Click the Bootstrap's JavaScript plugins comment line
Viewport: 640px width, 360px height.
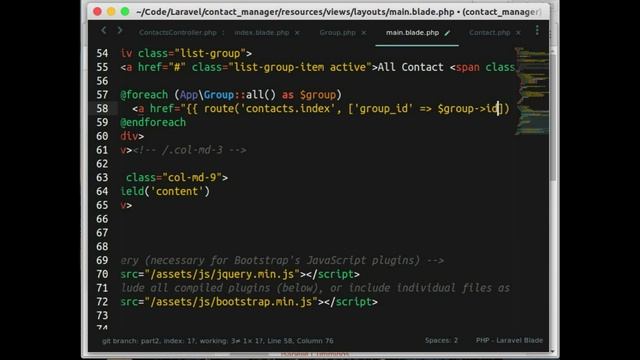pos(282,260)
